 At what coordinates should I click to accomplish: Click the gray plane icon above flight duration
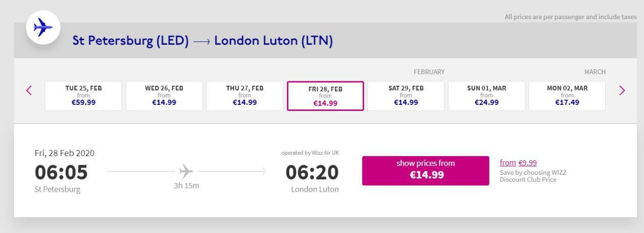tap(186, 172)
